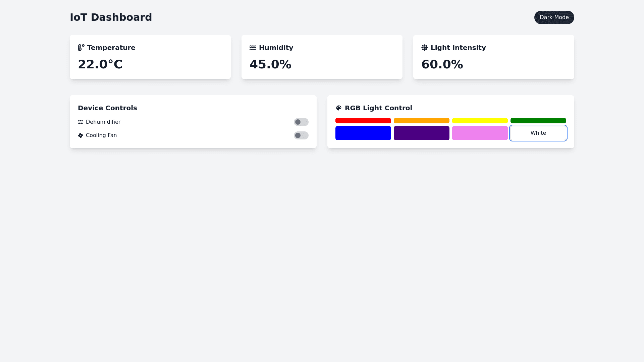644x362 pixels.
Task: Set RGB light to red
Action: coord(363,121)
